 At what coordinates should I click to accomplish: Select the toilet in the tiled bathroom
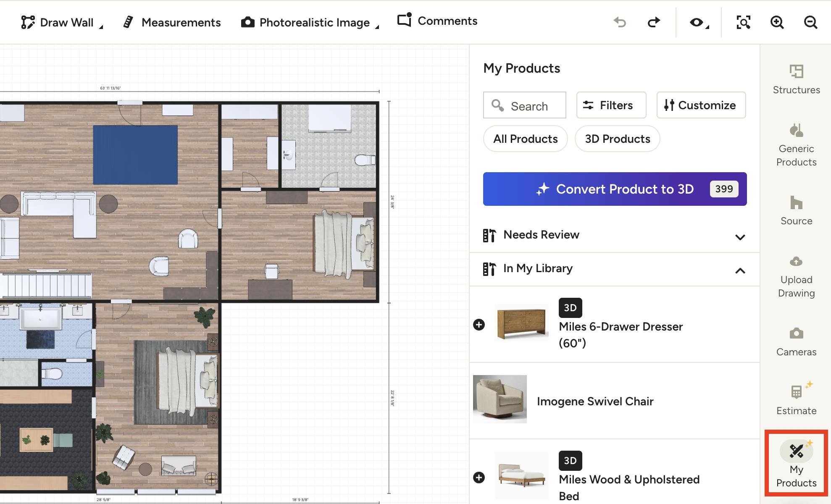(x=365, y=160)
